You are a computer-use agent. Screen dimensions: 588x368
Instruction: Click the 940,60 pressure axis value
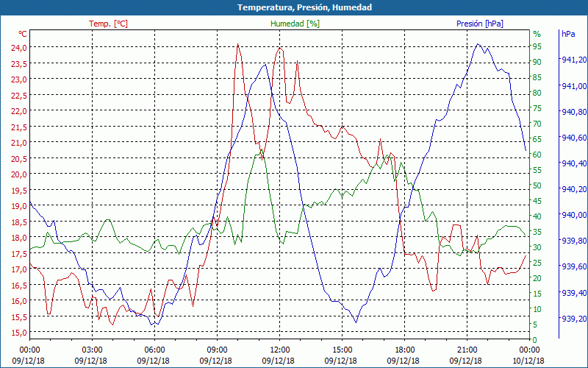pos(575,138)
